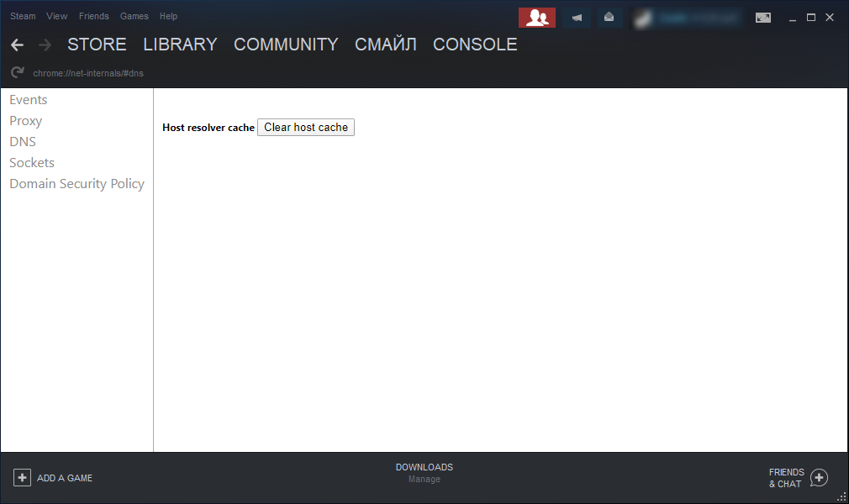
Task: Go to the LIBRARY tab
Action: 180,45
